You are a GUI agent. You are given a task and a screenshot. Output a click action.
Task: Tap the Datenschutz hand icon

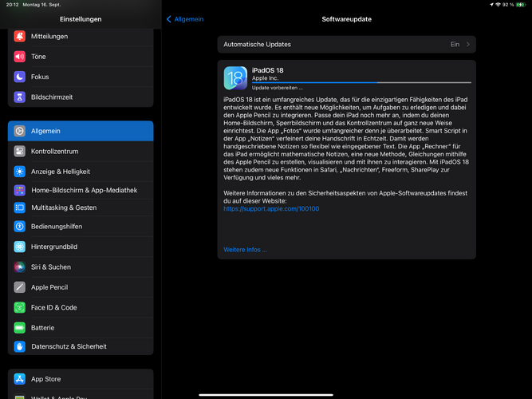click(20, 346)
